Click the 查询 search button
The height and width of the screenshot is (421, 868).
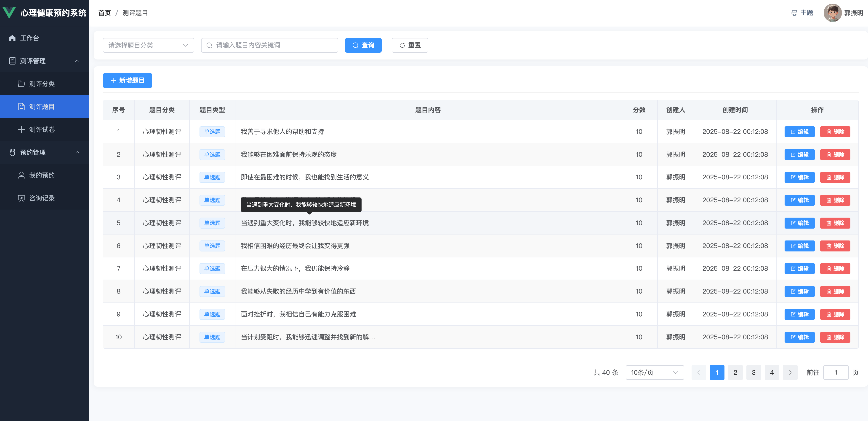pyautogui.click(x=363, y=45)
